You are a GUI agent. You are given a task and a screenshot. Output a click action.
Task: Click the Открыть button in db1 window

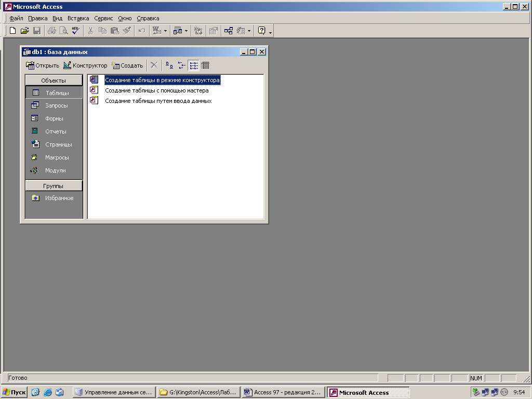pos(43,65)
